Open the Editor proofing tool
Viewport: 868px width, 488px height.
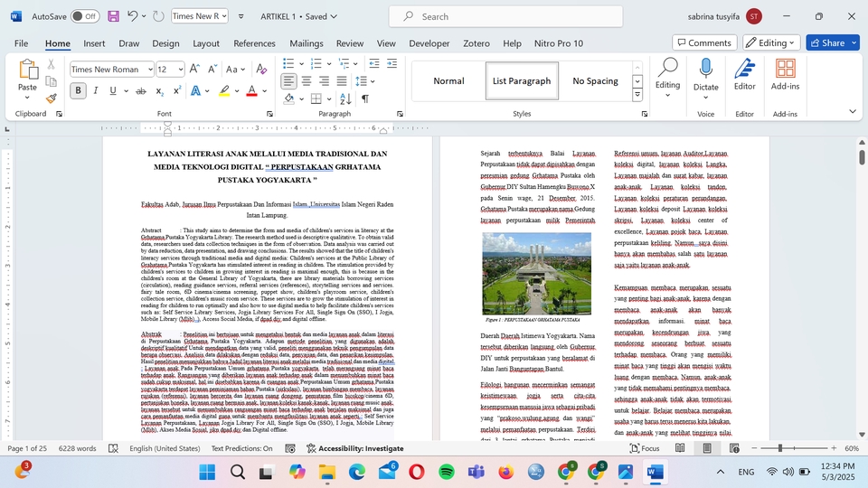click(744, 75)
